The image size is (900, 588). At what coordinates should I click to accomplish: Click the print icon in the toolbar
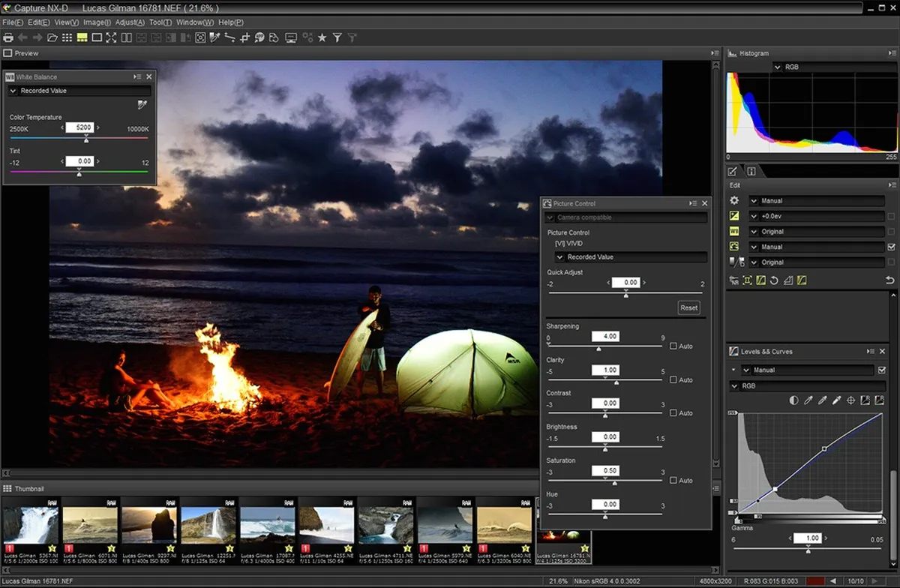coord(8,37)
